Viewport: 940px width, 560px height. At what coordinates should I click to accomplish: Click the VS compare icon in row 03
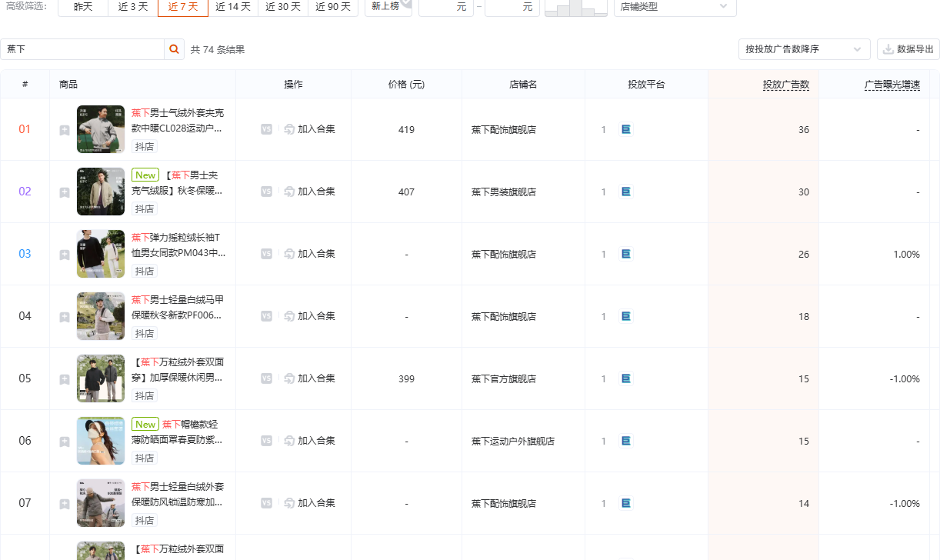(x=266, y=254)
